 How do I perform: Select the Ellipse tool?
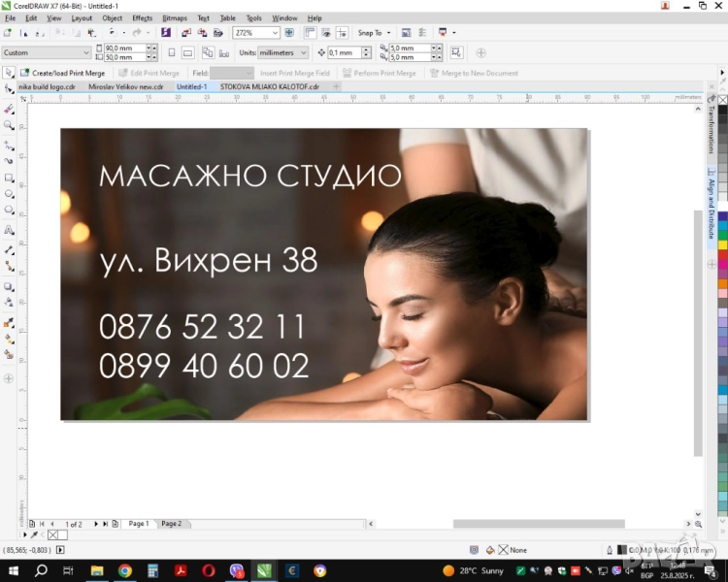click(x=9, y=194)
